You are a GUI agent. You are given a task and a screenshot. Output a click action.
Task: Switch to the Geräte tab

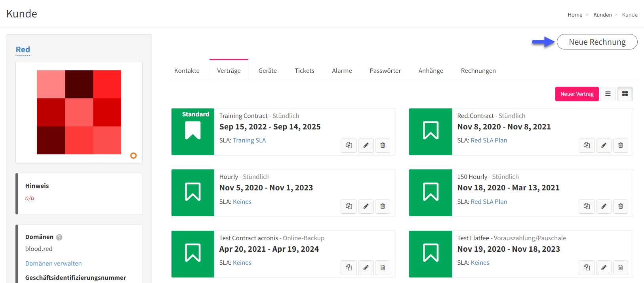pos(268,70)
